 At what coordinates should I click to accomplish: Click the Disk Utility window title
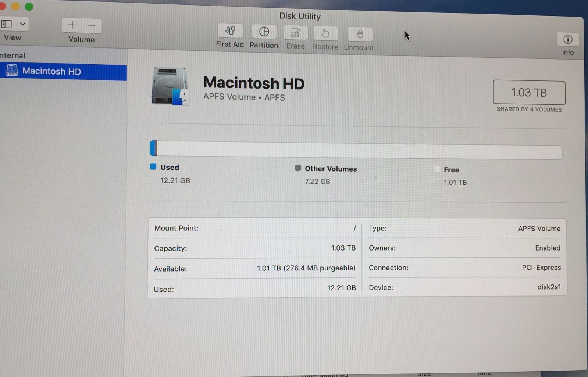(x=300, y=16)
